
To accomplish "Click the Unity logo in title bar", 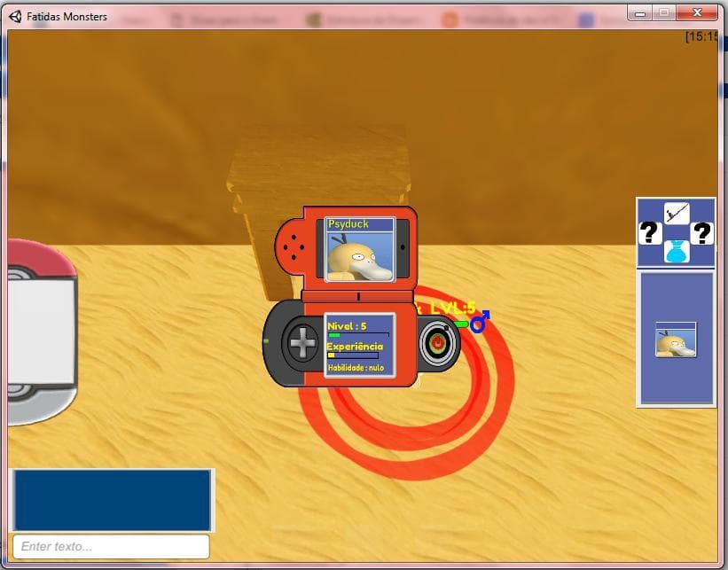I will point(15,17).
